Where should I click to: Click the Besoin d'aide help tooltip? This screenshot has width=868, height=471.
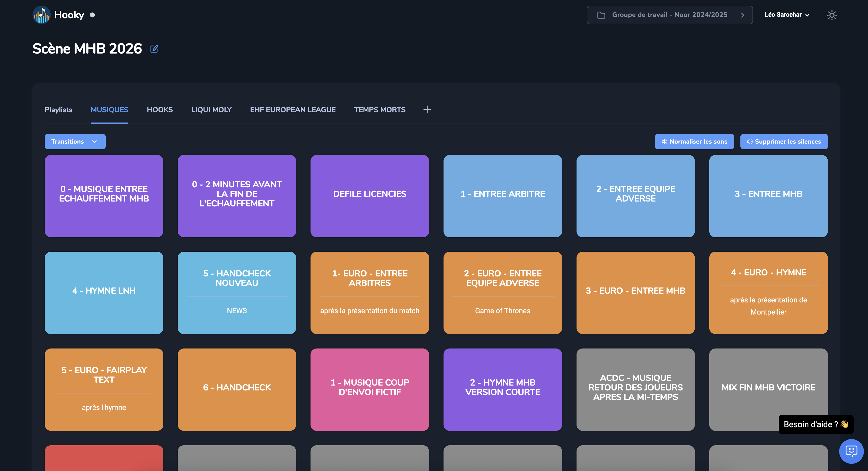coord(816,424)
